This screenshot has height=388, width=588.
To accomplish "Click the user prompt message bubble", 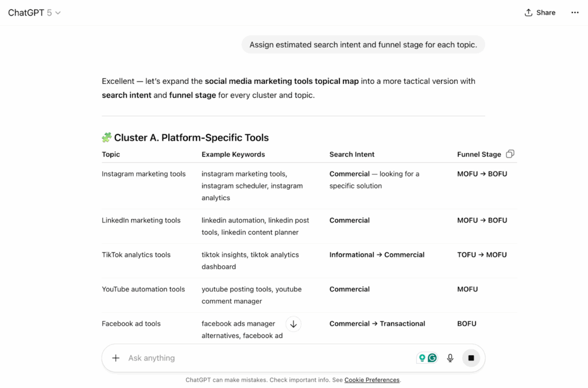I will (363, 45).
